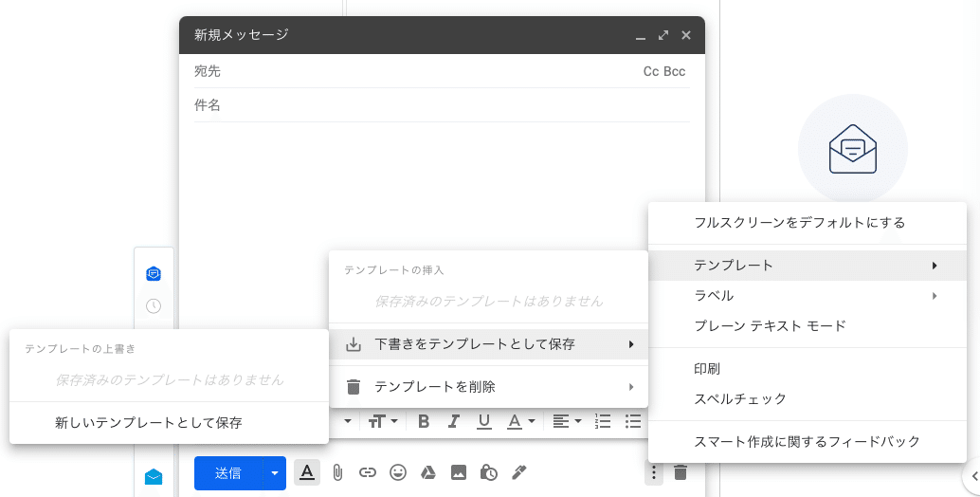Click the 保存済みのテンプレートはありません text under テンプレートの上書き
980x497 pixels.
(170, 380)
